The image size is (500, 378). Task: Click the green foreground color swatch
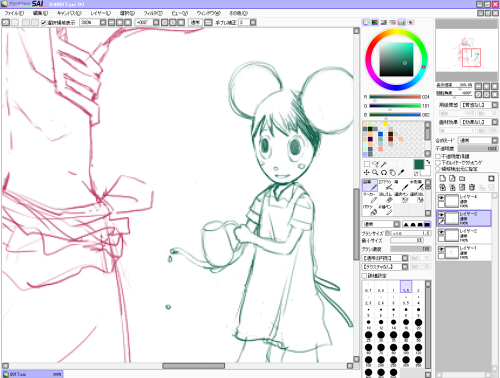[419, 164]
